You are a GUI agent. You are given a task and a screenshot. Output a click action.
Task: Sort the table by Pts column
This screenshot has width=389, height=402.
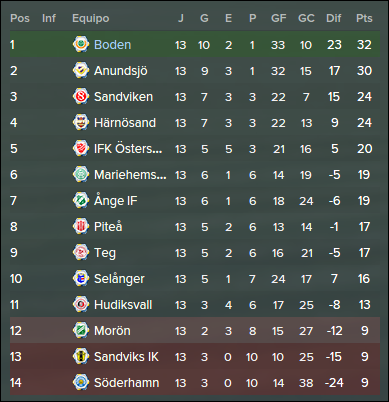tap(364, 18)
